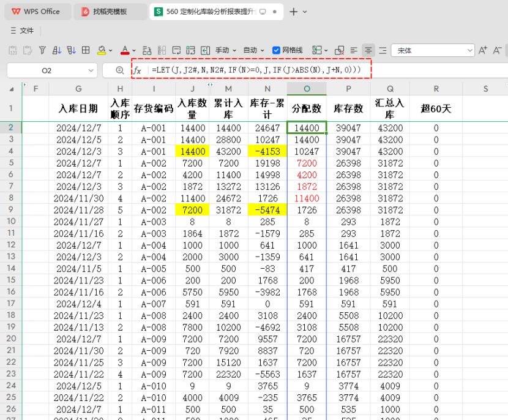Click the filter funnel icon
Image resolution: width=508 pixels, height=420 pixels.
42,50
